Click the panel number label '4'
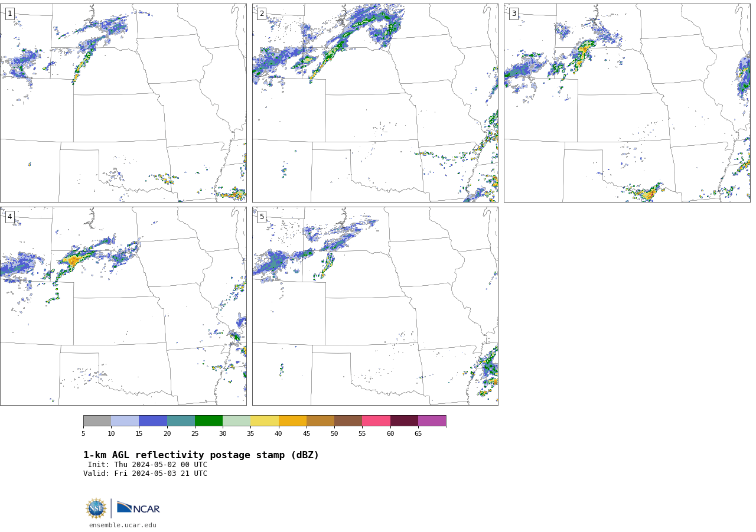 coord(9,217)
